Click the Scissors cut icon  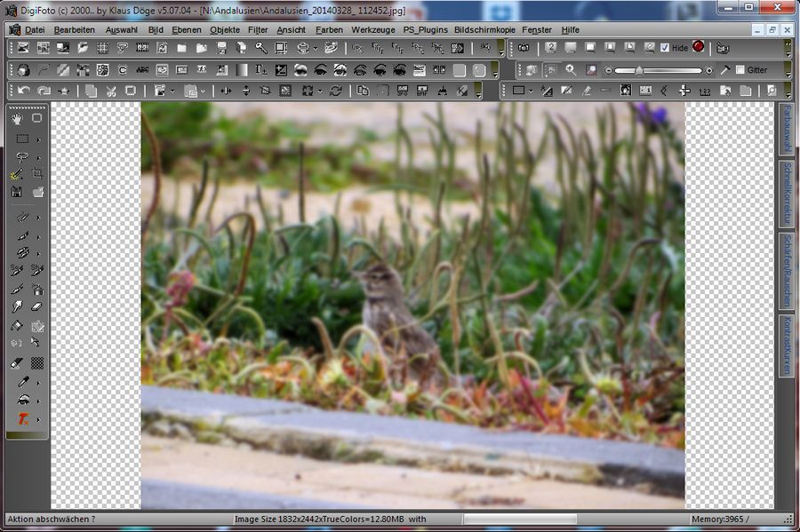coord(111,91)
